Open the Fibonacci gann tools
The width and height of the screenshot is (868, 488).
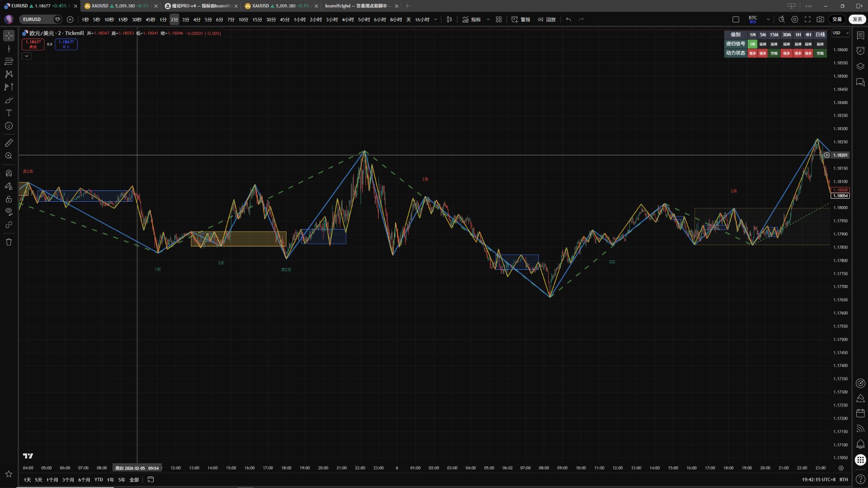point(9,61)
